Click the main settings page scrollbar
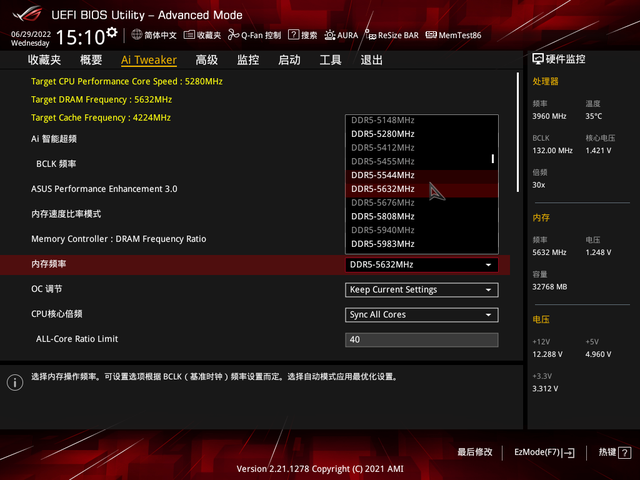The height and width of the screenshot is (480, 640). coord(518,132)
